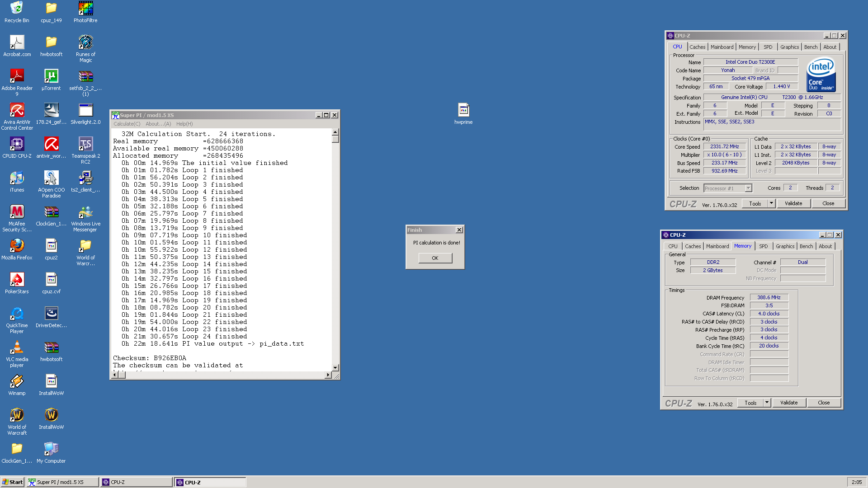Click the Checksum: B926EB0A line
The image size is (868, 488).
(x=150, y=358)
